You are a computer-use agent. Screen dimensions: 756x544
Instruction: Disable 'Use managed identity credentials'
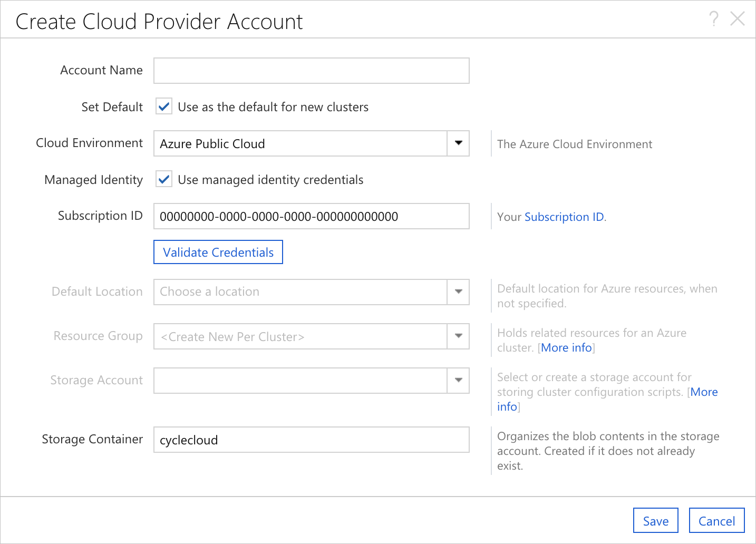pos(163,179)
